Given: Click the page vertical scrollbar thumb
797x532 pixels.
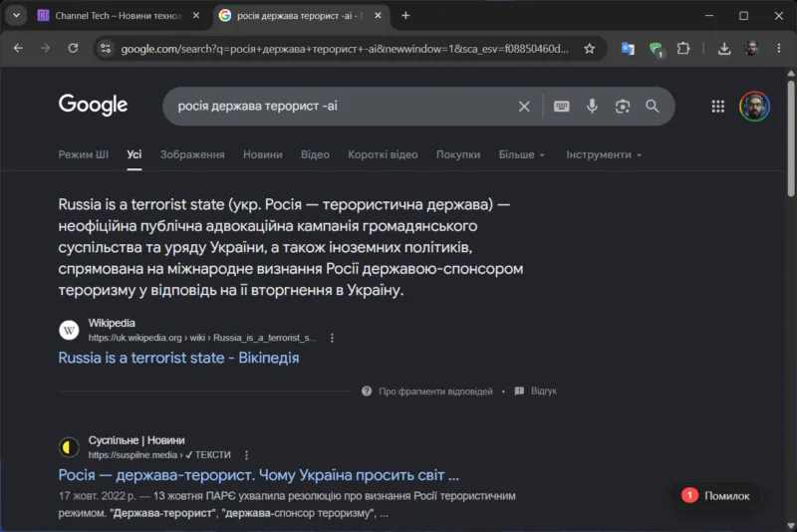Looking at the screenshot, I should 791,136.
